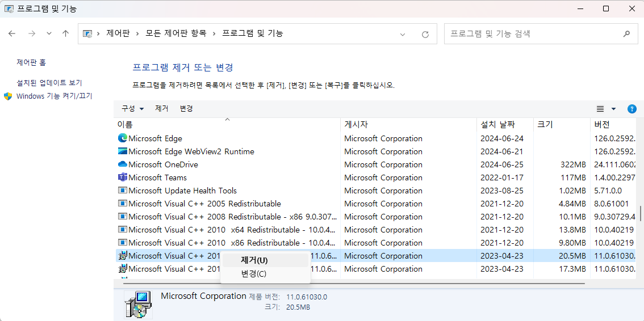Click the Microsoft Teams icon in list
Viewport: 644px width, 321px height.
click(123, 178)
